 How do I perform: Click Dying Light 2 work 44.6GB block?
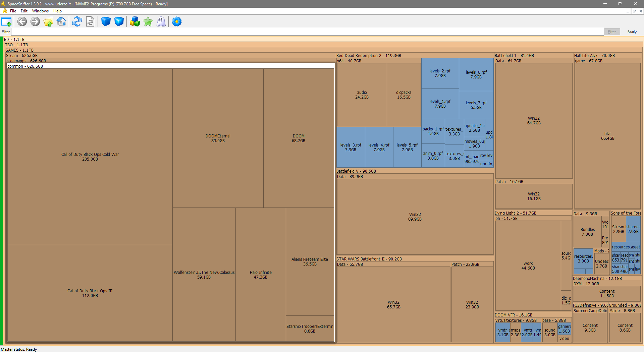(528, 266)
